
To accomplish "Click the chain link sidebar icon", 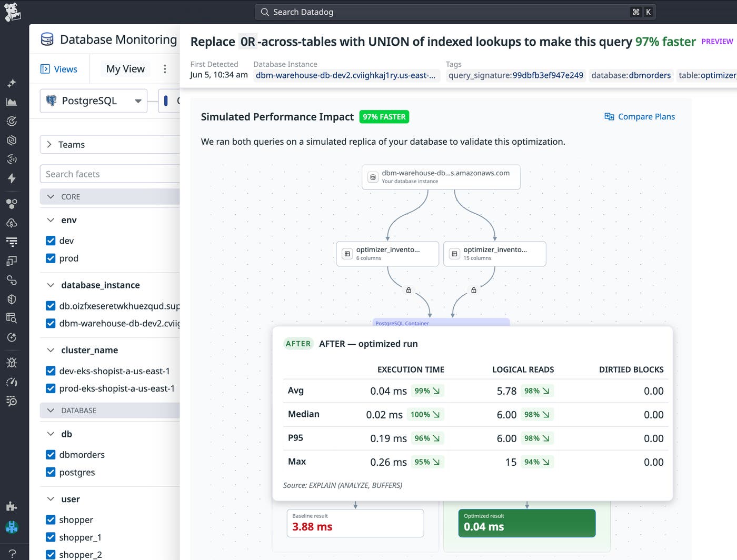I will [x=12, y=280].
